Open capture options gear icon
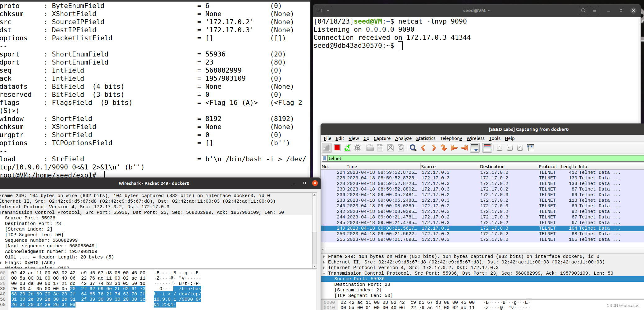The image size is (644, 310). tap(358, 148)
